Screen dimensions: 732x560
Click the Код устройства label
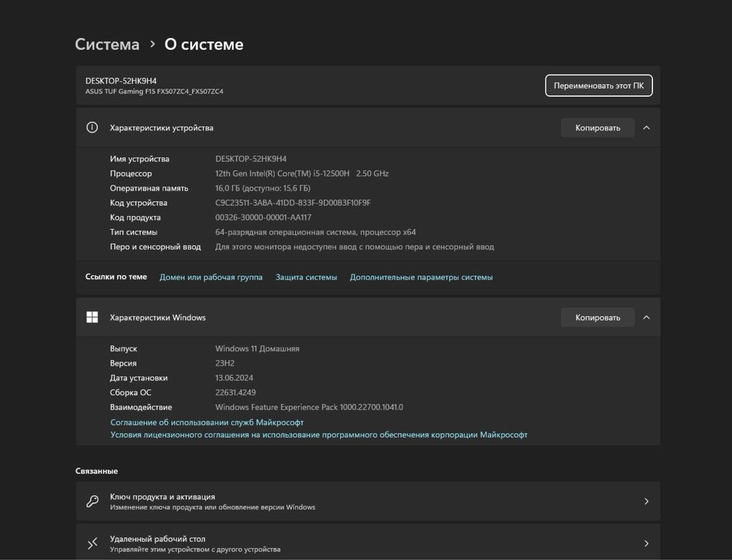[138, 203]
